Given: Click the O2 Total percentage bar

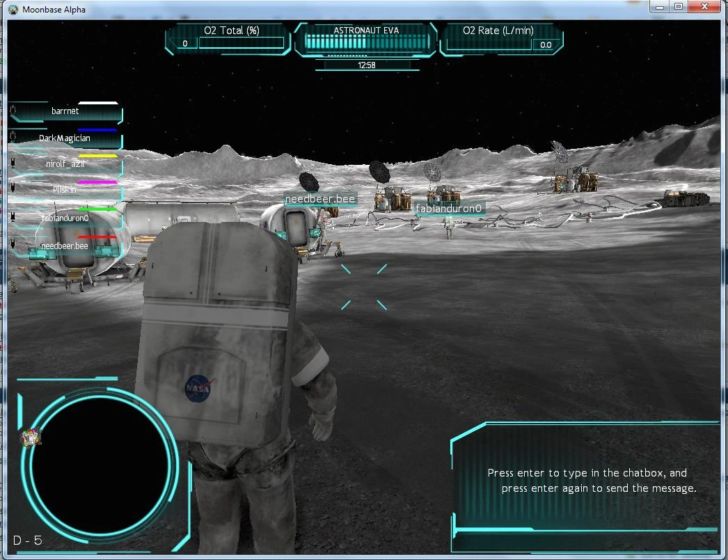Looking at the screenshot, I should [241, 43].
